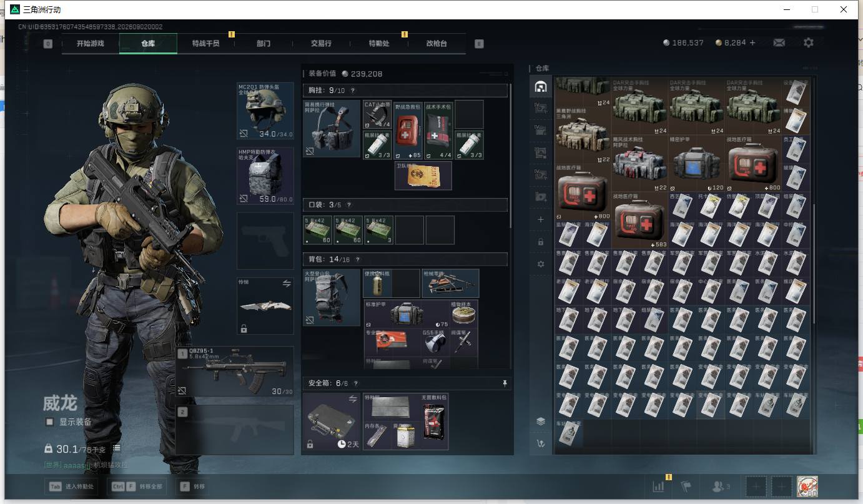
Task: Click the O key previous-tab badge
Action: (x=48, y=44)
